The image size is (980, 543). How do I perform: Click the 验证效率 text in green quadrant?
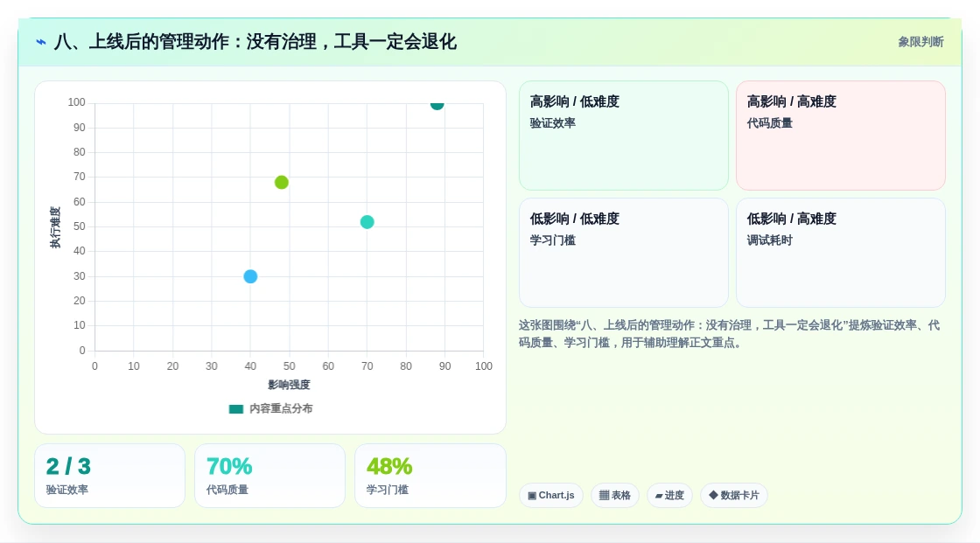pos(552,123)
